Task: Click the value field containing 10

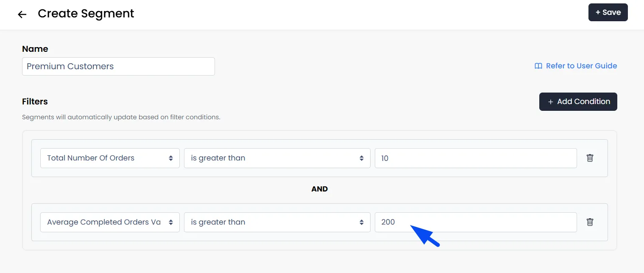Action: (x=476, y=158)
